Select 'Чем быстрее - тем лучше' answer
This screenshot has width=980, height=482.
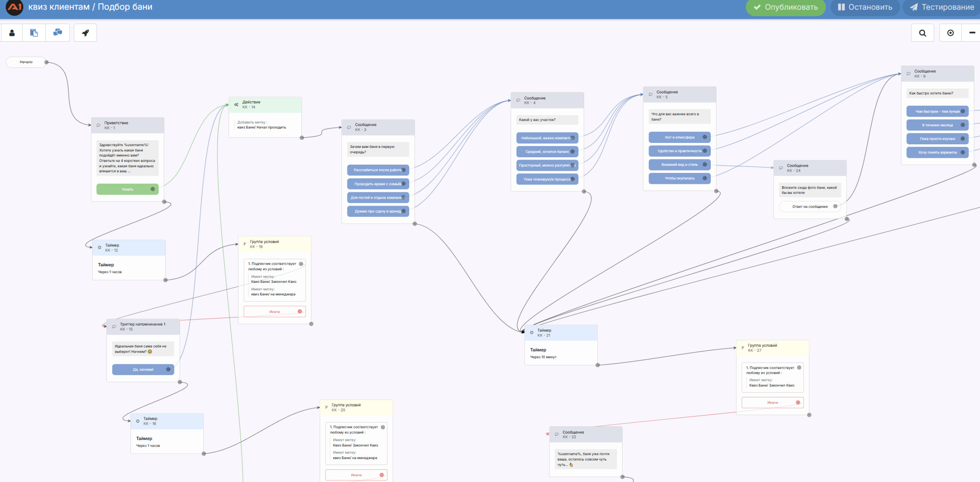point(937,111)
